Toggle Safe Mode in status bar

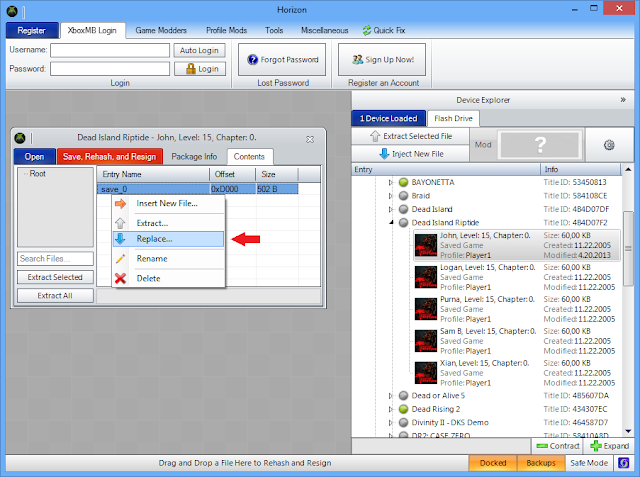pos(588,465)
